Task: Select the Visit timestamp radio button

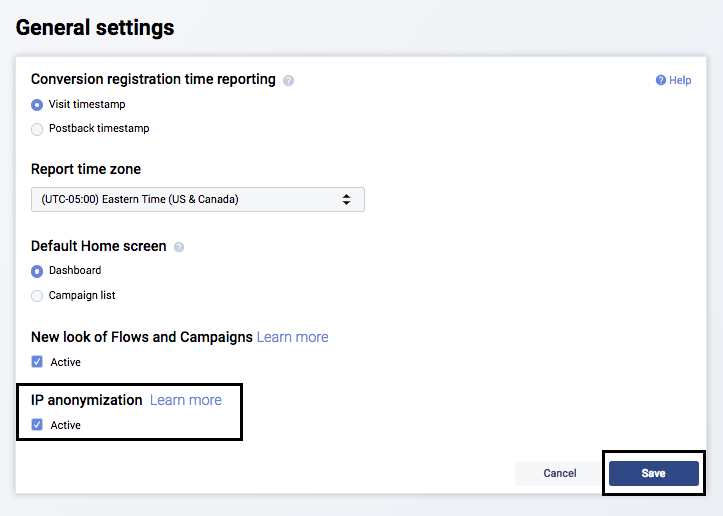Action: (37, 104)
